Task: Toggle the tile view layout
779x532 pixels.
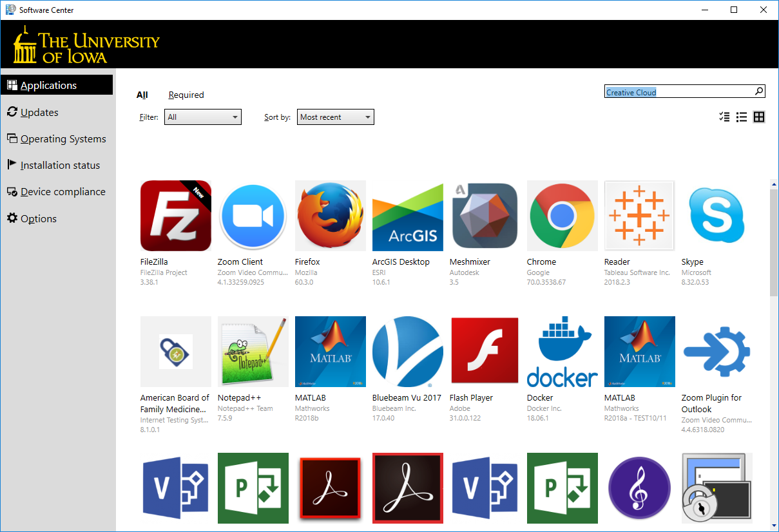Action: coord(759,117)
